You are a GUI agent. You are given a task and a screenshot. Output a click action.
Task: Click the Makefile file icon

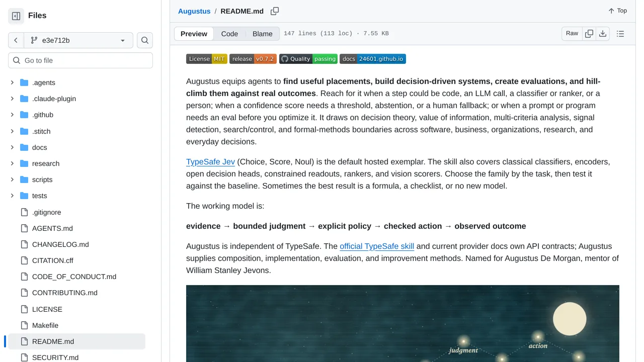click(x=24, y=325)
